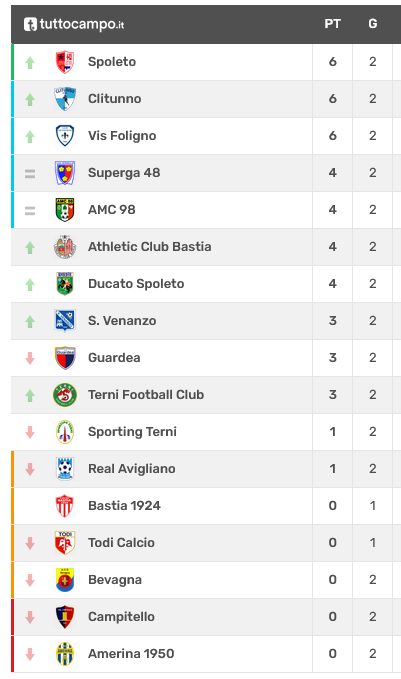
Task: Open the Ducato Spoleto team link
Action: [136, 284]
